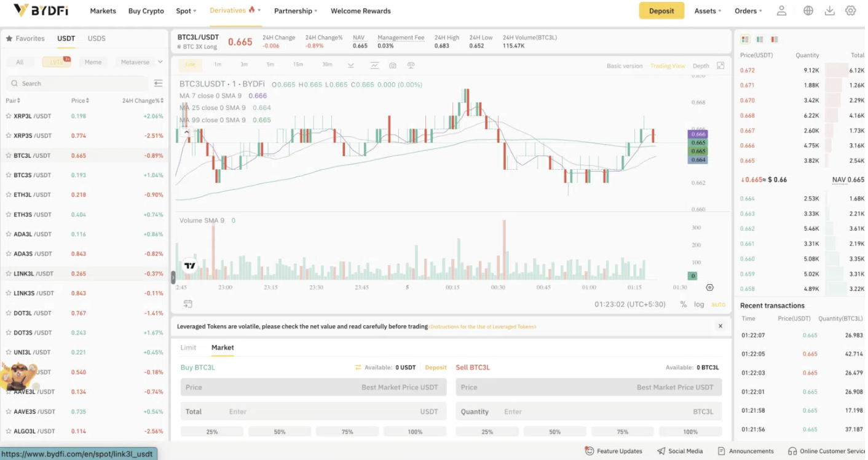
Task: Click the yellow Deposit button
Action: pos(661,10)
